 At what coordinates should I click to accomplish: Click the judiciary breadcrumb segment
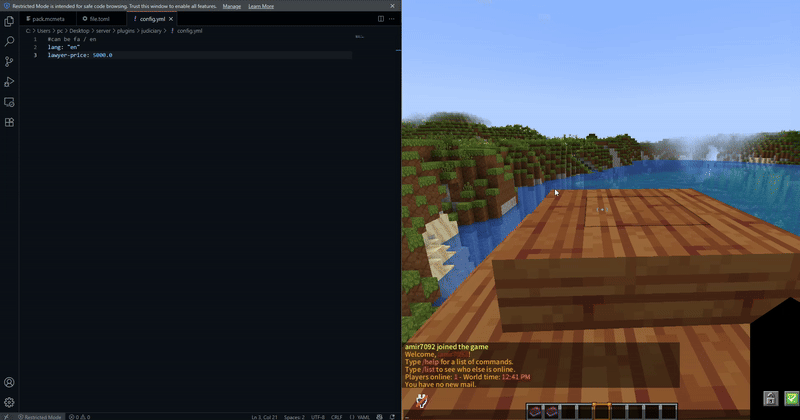click(x=151, y=31)
